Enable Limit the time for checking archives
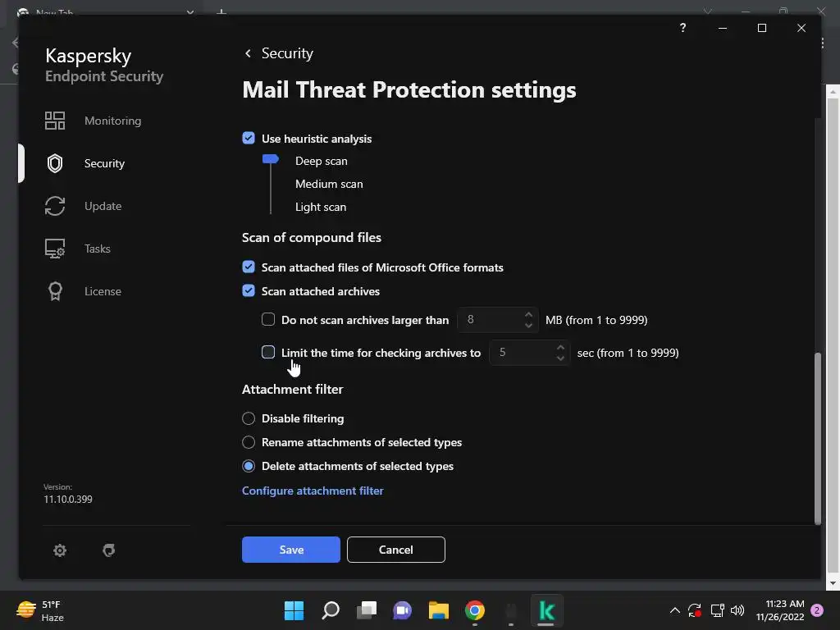840x630 pixels. [x=268, y=352]
